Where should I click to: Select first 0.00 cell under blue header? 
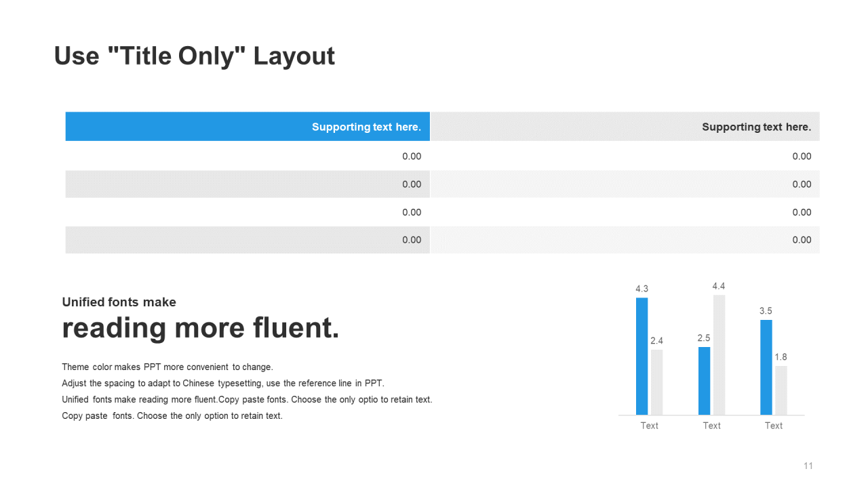point(248,156)
